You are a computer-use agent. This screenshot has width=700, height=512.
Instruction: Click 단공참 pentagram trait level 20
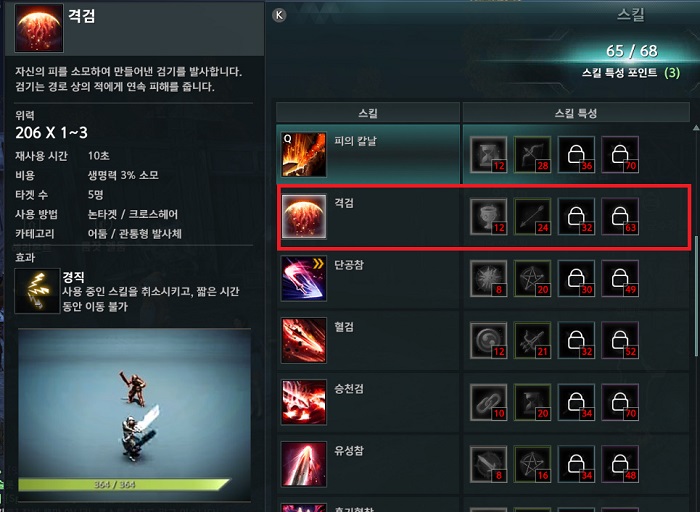(532, 279)
